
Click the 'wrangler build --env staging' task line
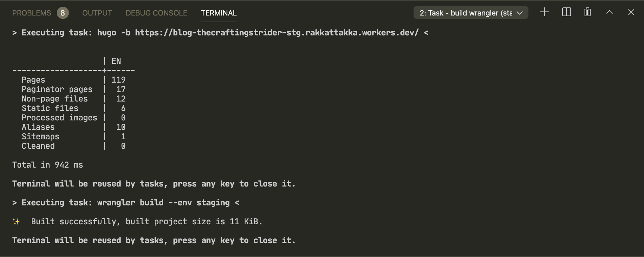[x=164, y=203]
